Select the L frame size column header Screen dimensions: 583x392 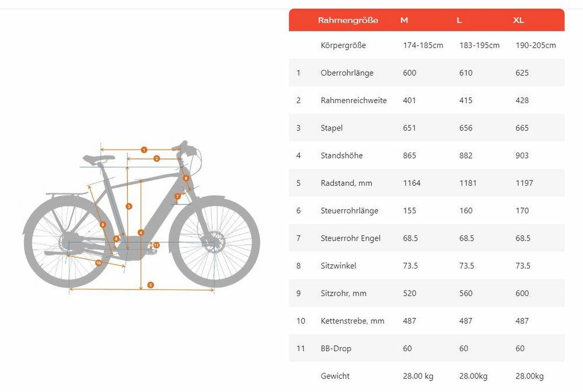pos(459,20)
